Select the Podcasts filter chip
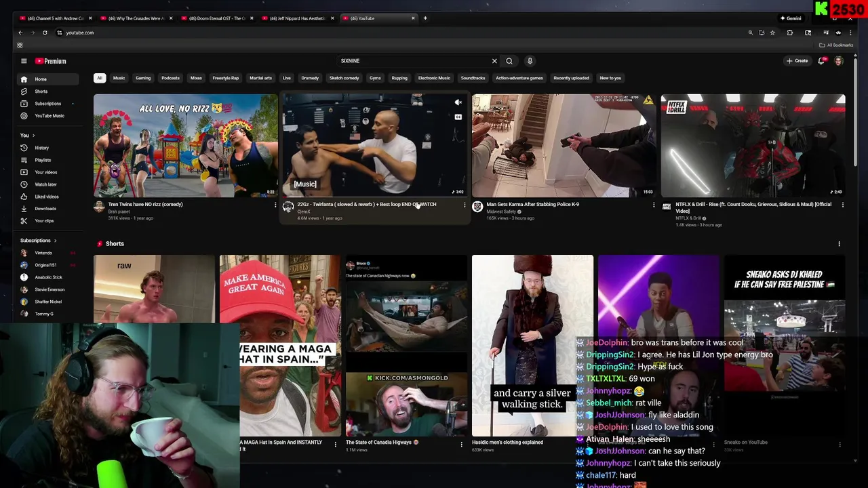Viewport: 868px width, 488px height. 170,78
